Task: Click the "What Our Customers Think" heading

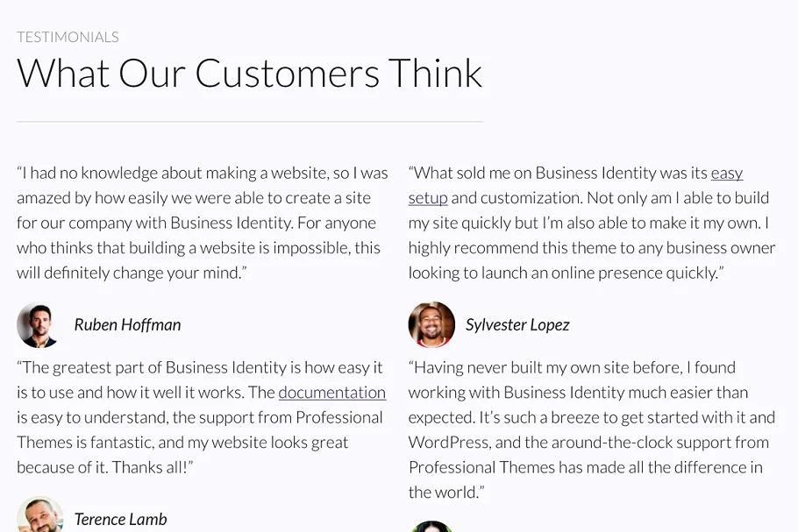Action: (x=249, y=74)
